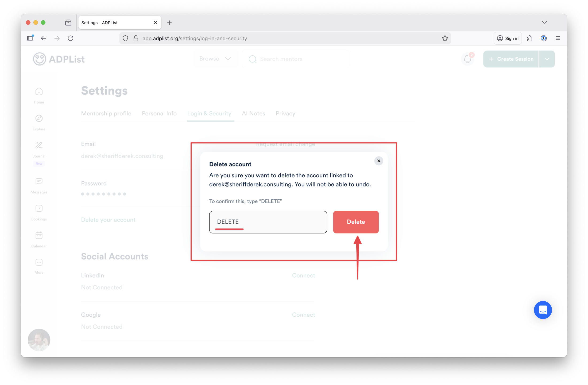This screenshot has width=588, height=385.
Task: Click inside the DELETE confirmation field
Action: coord(268,222)
